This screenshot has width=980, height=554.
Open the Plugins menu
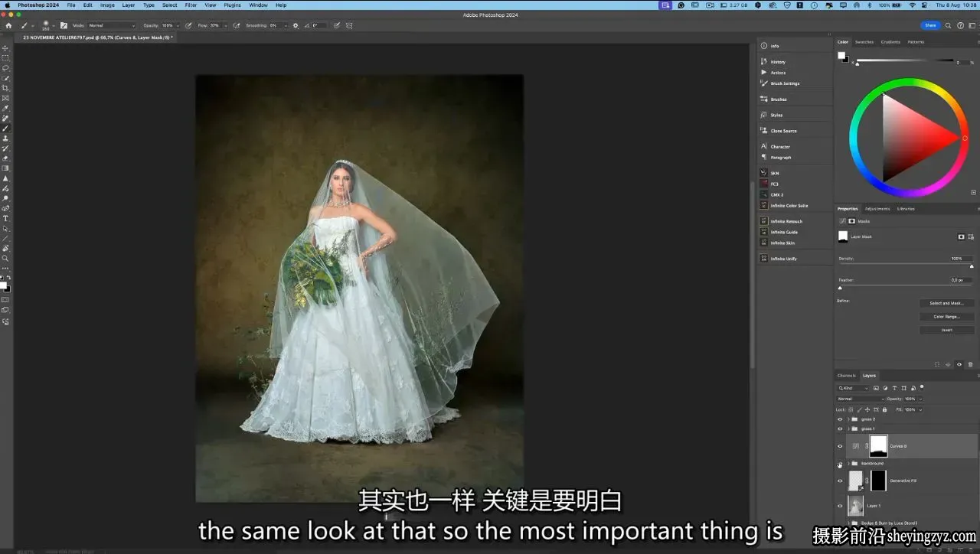[232, 5]
